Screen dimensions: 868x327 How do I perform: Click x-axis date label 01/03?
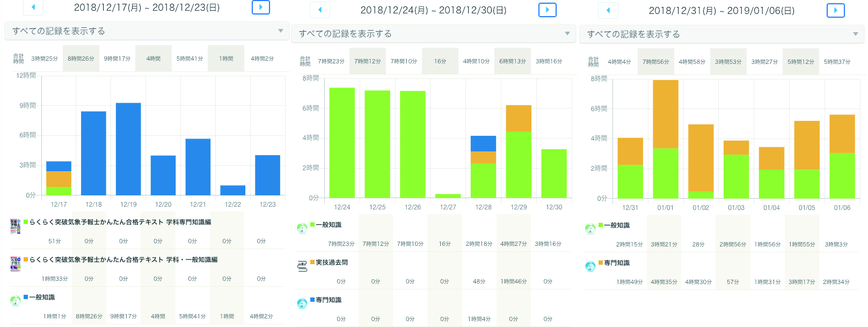pos(736,208)
